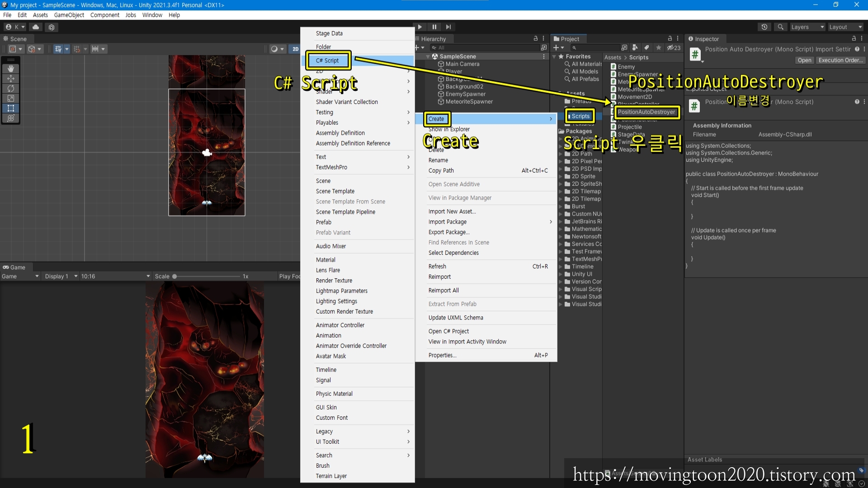Toggle hidden packages visibility count 23
This screenshot has width=868, height=488.
[674, 47]
